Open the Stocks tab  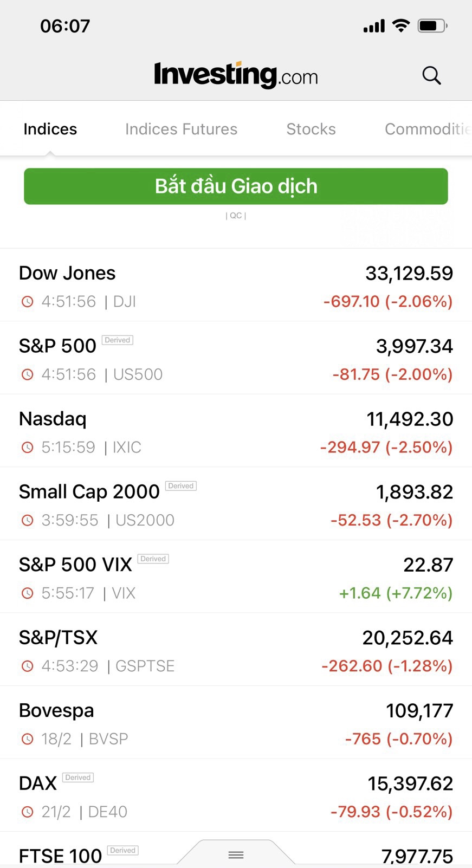coord(311,129)
